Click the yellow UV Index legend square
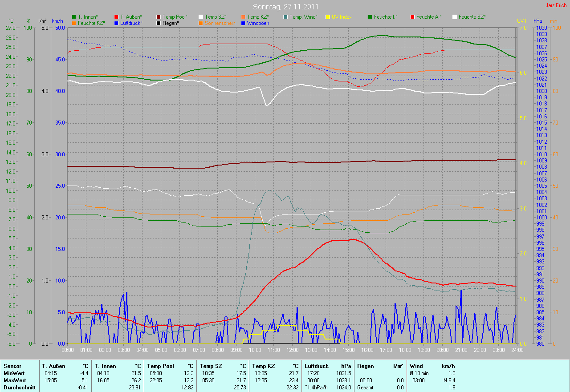 pyautogui.click(x=328, y=17)
